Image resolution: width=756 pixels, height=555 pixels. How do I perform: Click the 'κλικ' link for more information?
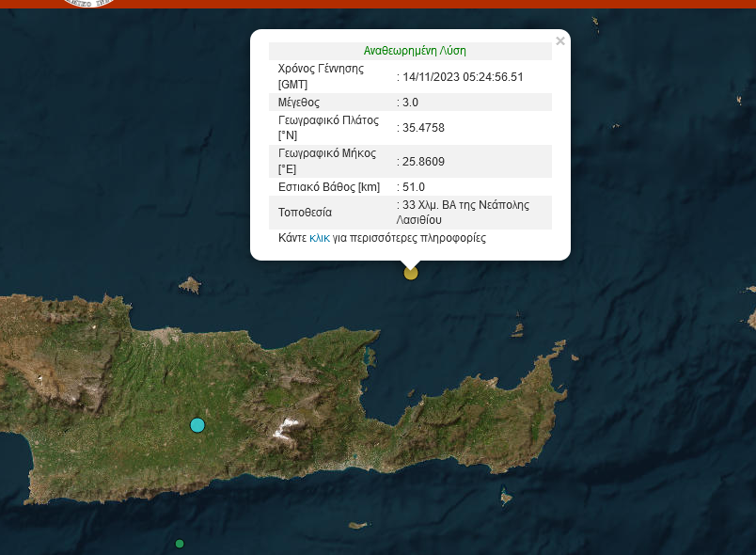[319, 239]
